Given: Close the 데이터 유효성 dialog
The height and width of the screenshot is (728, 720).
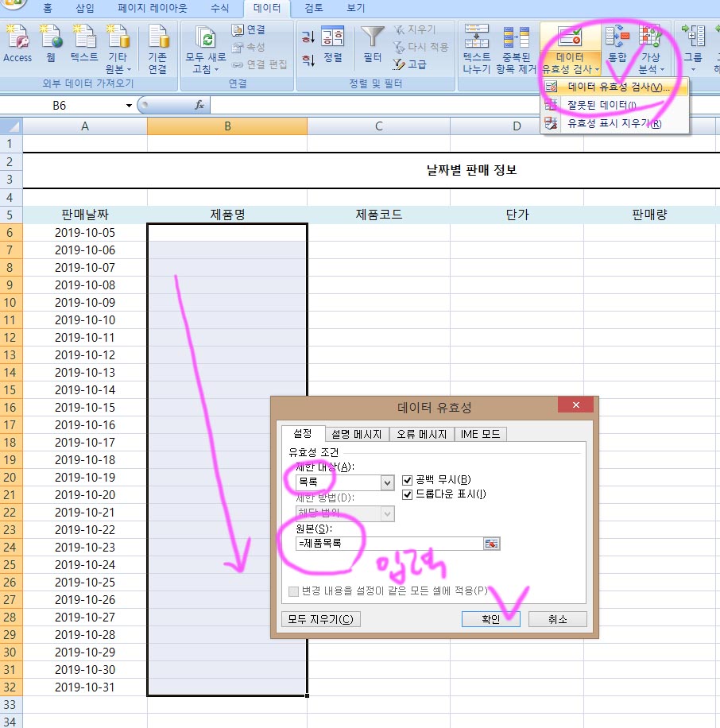Looking at the screenshot, I should click(575, 405).
